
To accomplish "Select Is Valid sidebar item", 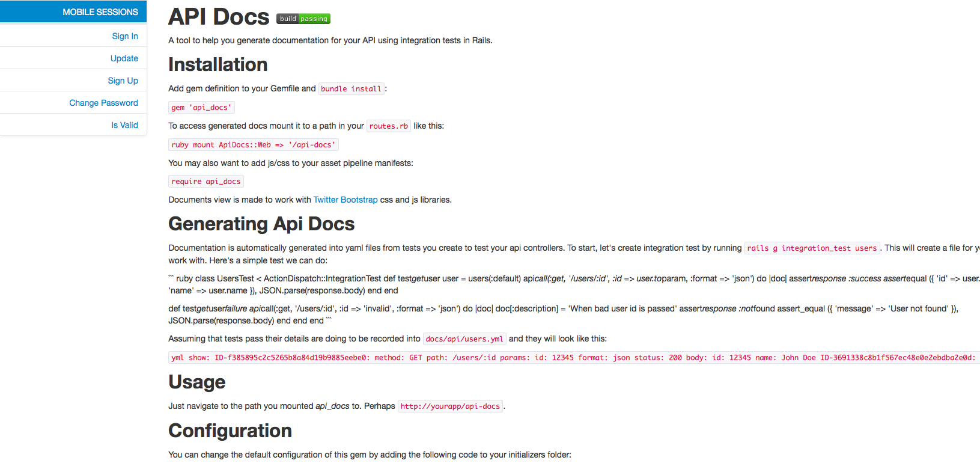I will click(x=124, y=125).
